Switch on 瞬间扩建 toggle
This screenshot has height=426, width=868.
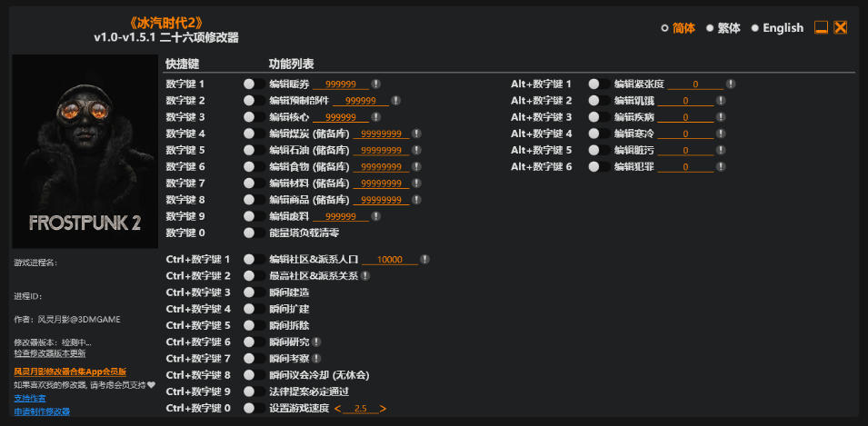pyautogui.click(x=254, y=309)
